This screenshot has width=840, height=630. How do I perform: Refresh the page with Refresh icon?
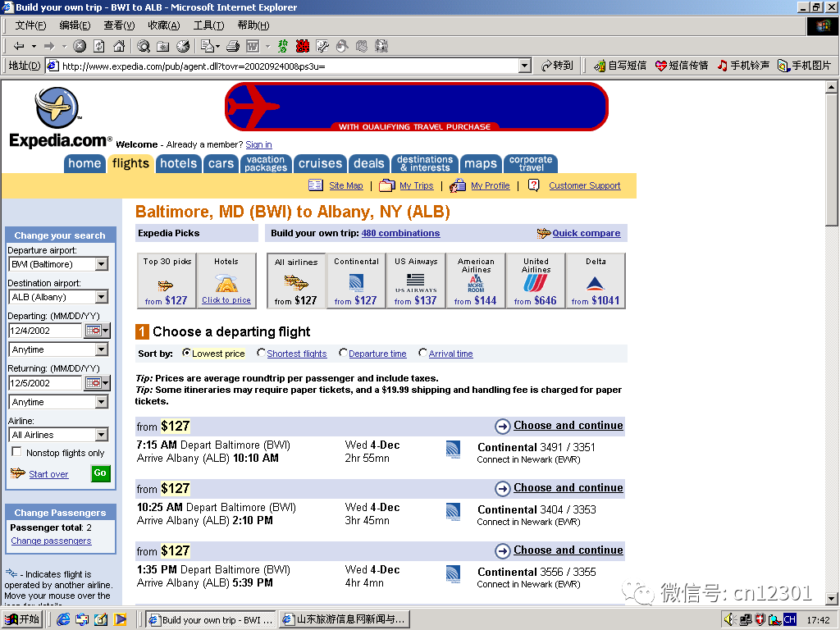[x=99, y=46]
